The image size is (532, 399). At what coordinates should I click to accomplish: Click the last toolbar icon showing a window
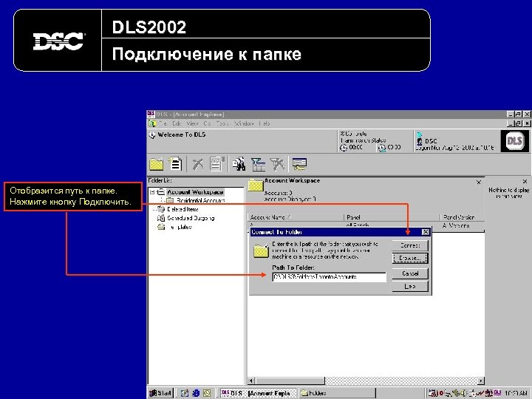click(299, 164)
